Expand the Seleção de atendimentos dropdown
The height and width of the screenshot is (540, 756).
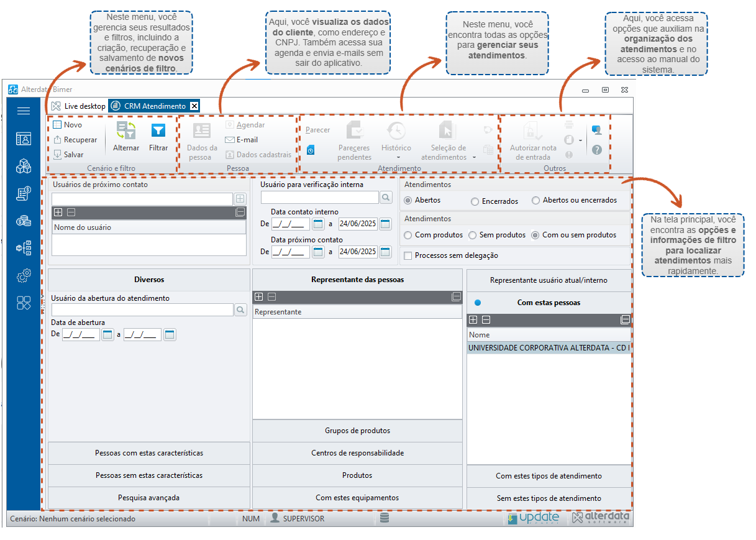(x=475, y=158)
